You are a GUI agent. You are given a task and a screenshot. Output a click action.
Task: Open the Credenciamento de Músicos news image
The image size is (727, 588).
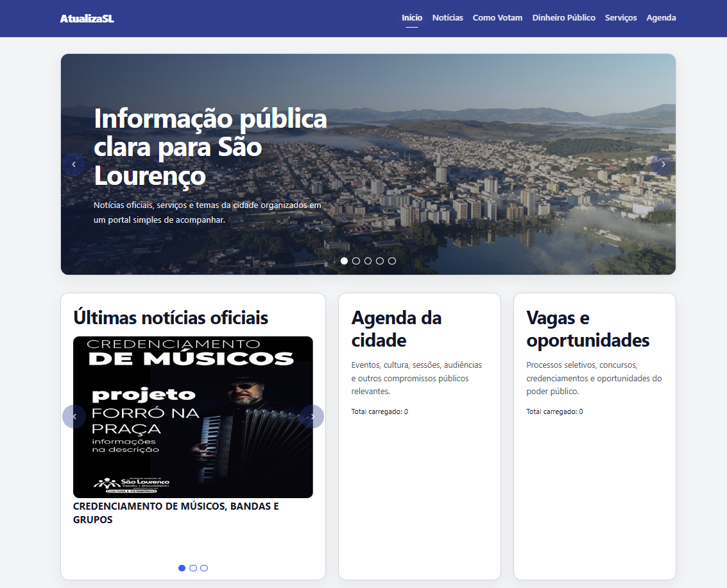[193, 417]
